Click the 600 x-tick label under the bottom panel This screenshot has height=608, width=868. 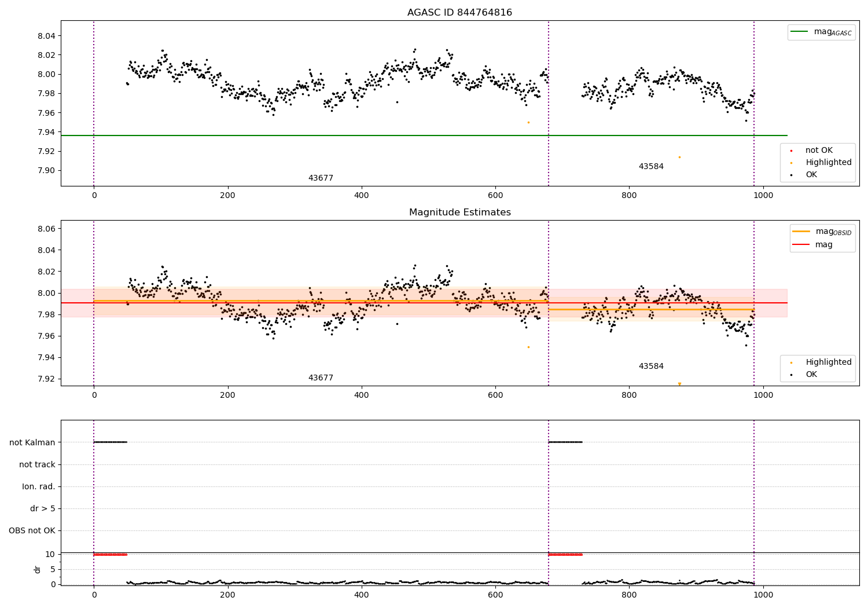(495, 595)
